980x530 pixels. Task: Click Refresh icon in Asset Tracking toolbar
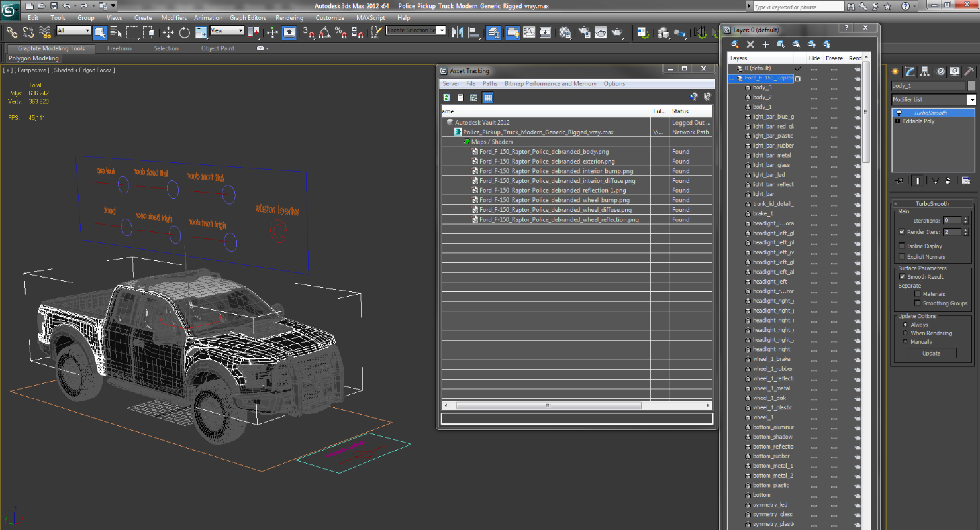coord(447,97)
